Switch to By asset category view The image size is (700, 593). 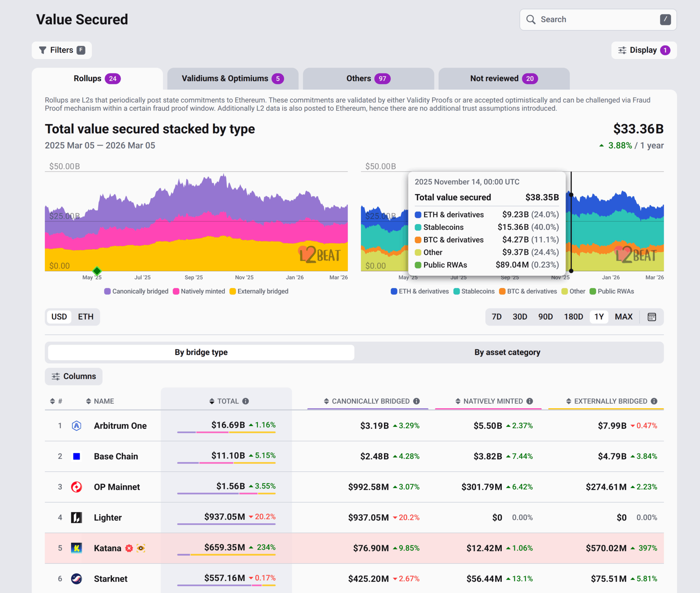(507, 352)
